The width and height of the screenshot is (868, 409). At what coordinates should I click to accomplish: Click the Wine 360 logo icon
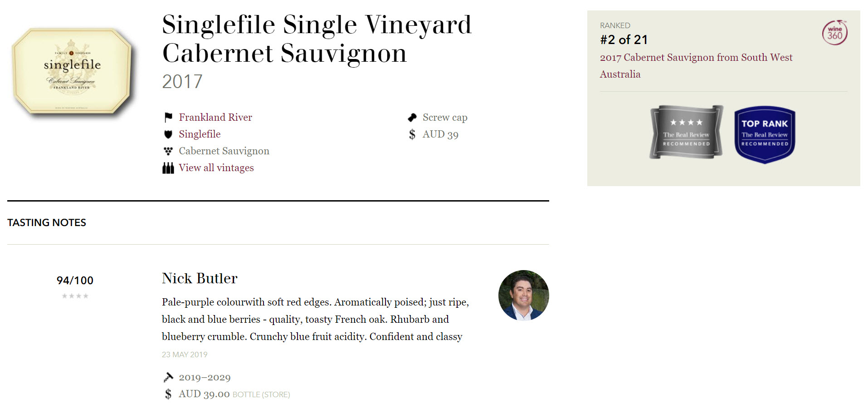(x=835, y=33)
